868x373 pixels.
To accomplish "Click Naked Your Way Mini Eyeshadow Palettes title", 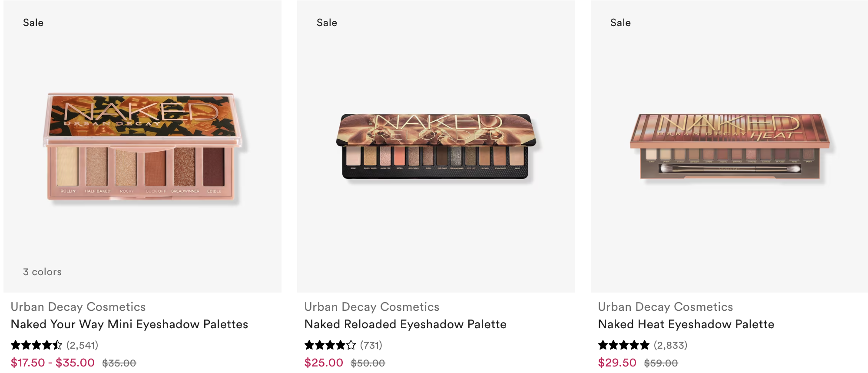I will point(129,324).
